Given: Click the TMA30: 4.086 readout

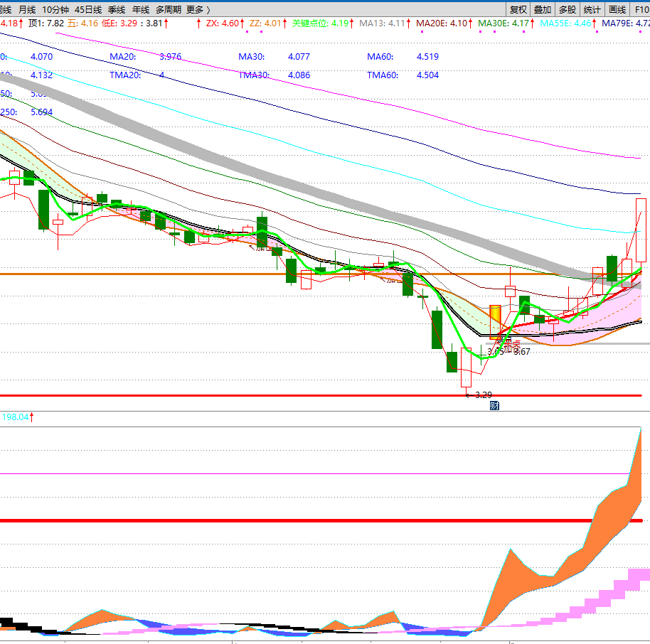Looking at the screenshot, I should (x=274, y=75).
